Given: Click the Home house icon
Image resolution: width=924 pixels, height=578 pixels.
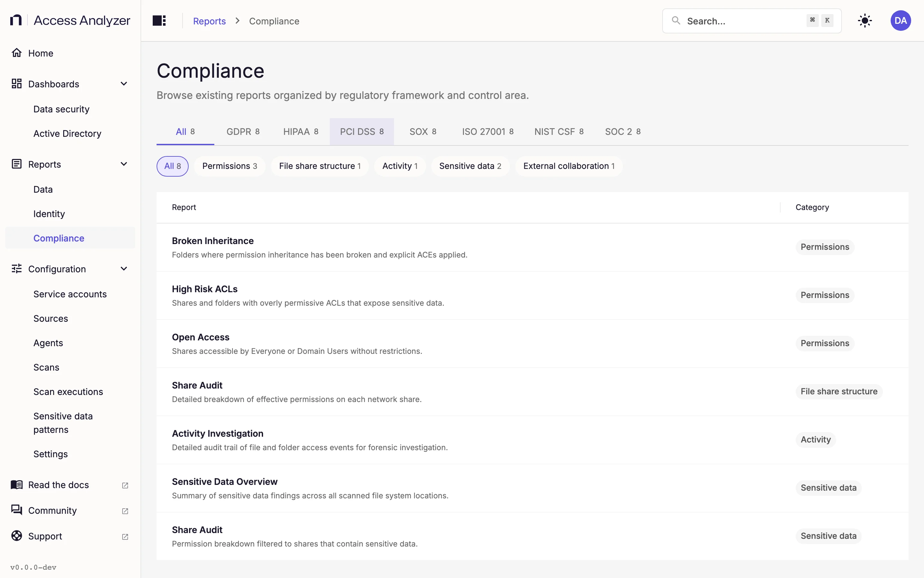Looking at the screenshot, I should click(x=16, y=53).
